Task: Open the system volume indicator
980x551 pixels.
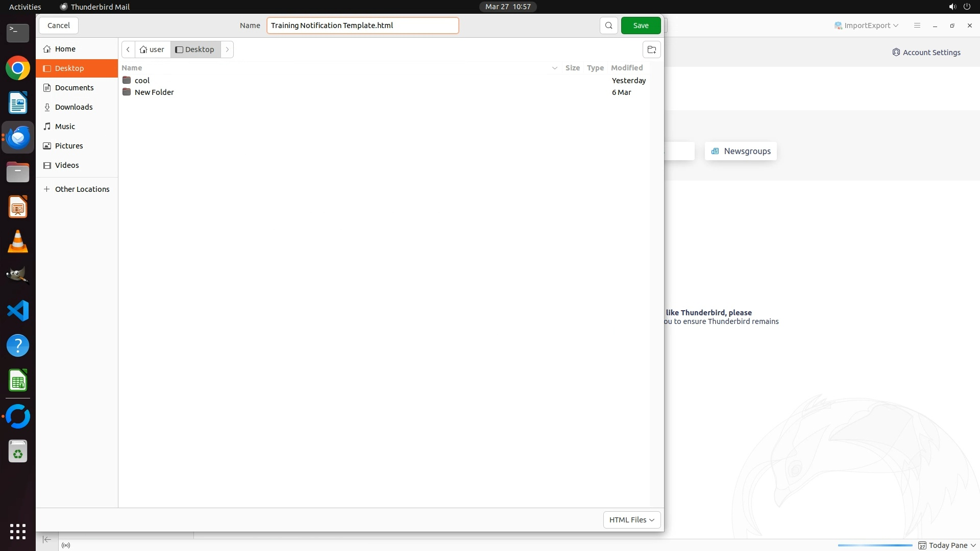Action: (952, 7)
